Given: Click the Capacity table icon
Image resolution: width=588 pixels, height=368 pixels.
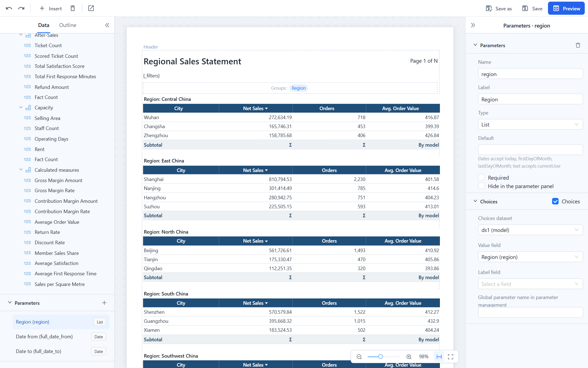Looking at the screenshot, I should pos(28,108).
